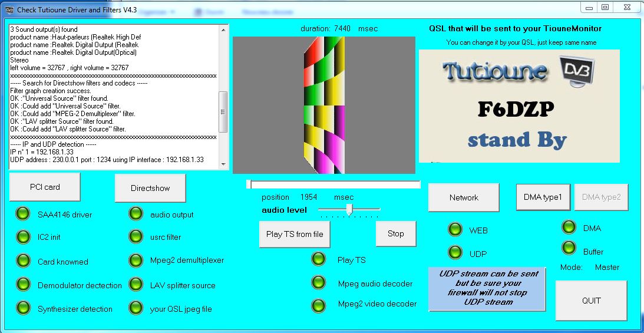Click the Synthesizer detection LED
This screenshot has height=333, width=644.
click(23, 308)
